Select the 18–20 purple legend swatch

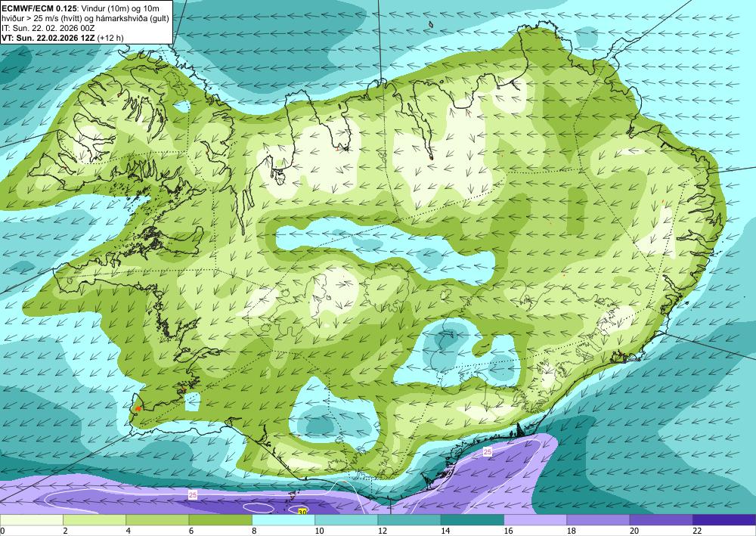[x=598, y=519]
